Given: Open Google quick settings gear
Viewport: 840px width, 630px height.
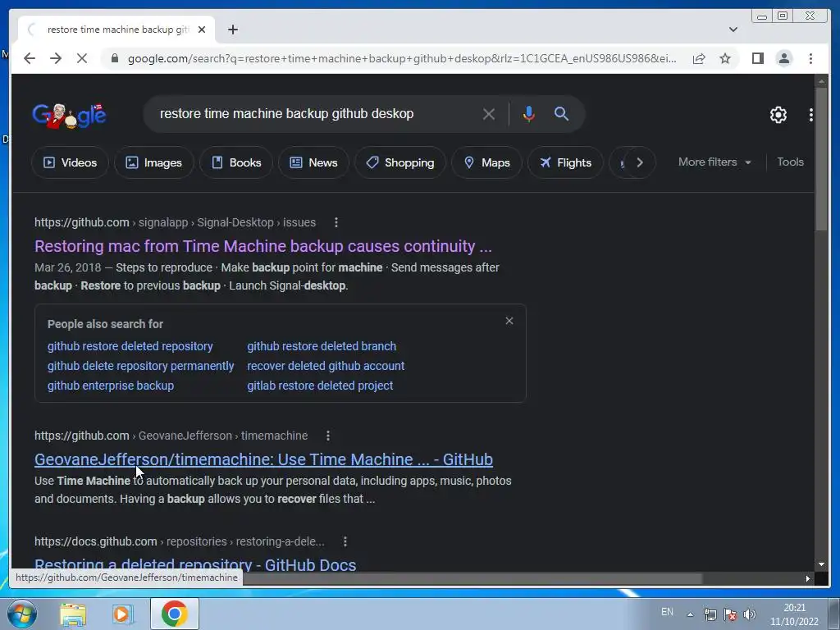Looking at the screenshot, I should (778, 115).
